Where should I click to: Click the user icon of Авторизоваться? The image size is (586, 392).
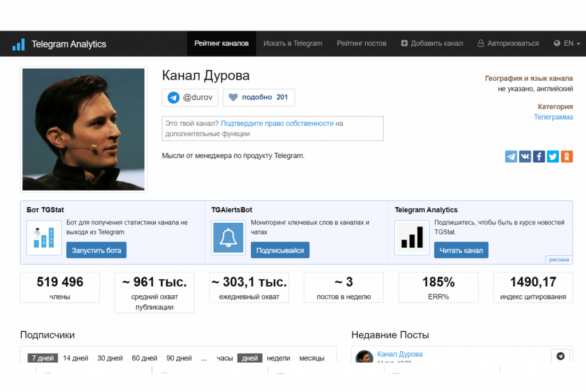(x=481, y=43)
